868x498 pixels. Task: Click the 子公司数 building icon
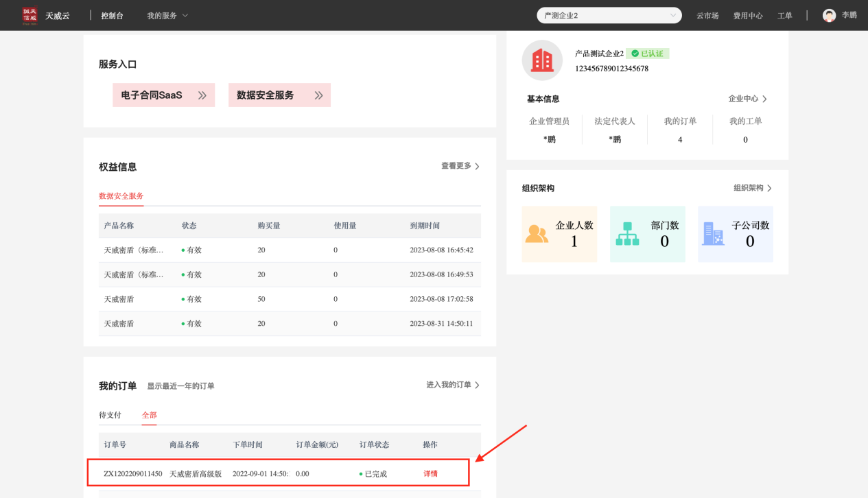[x=714, y=234]
